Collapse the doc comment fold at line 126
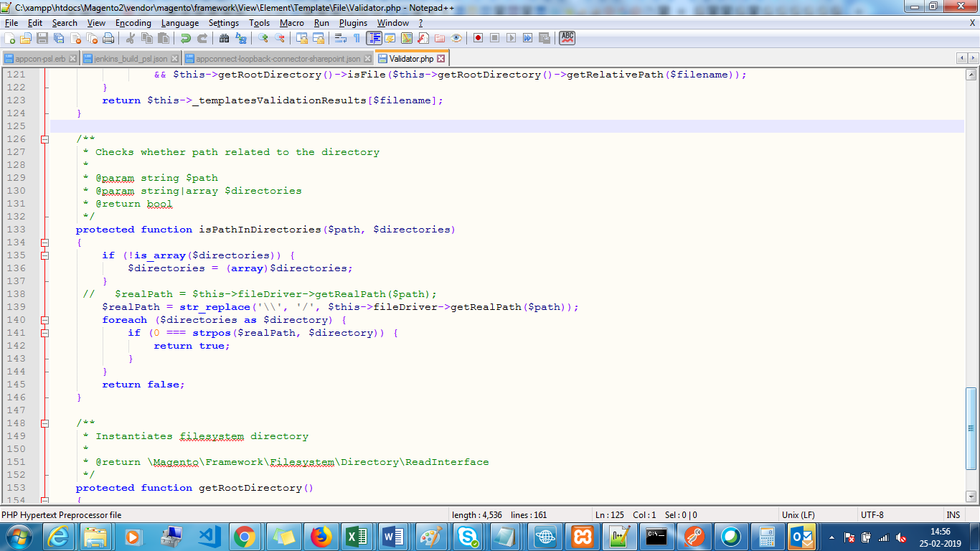 44,139
